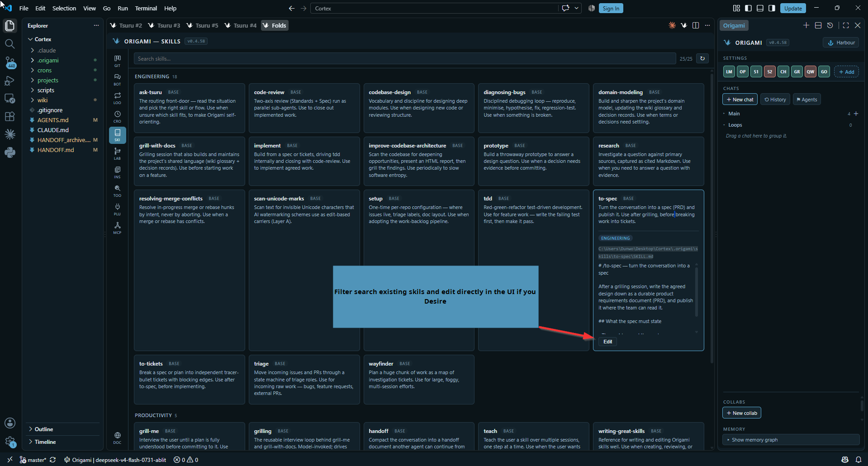
Task: Open the notifications bell in status bar
Action: click(x=858, y=460)
